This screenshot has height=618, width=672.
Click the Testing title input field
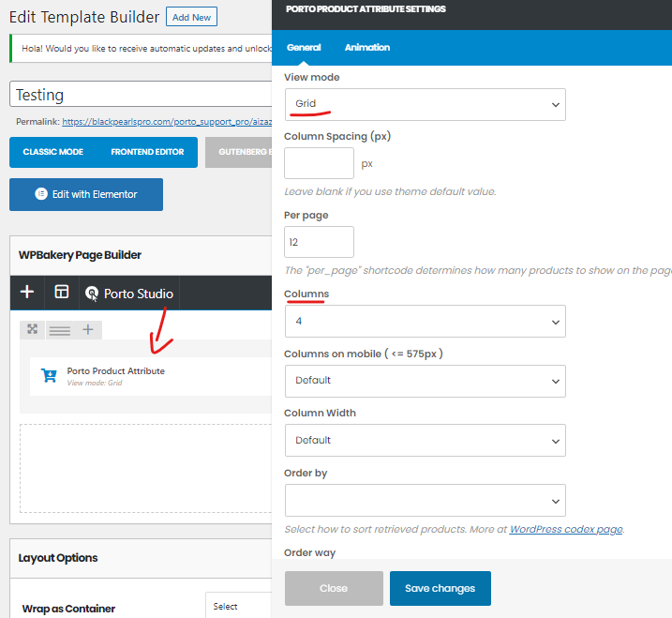point(141,94)
